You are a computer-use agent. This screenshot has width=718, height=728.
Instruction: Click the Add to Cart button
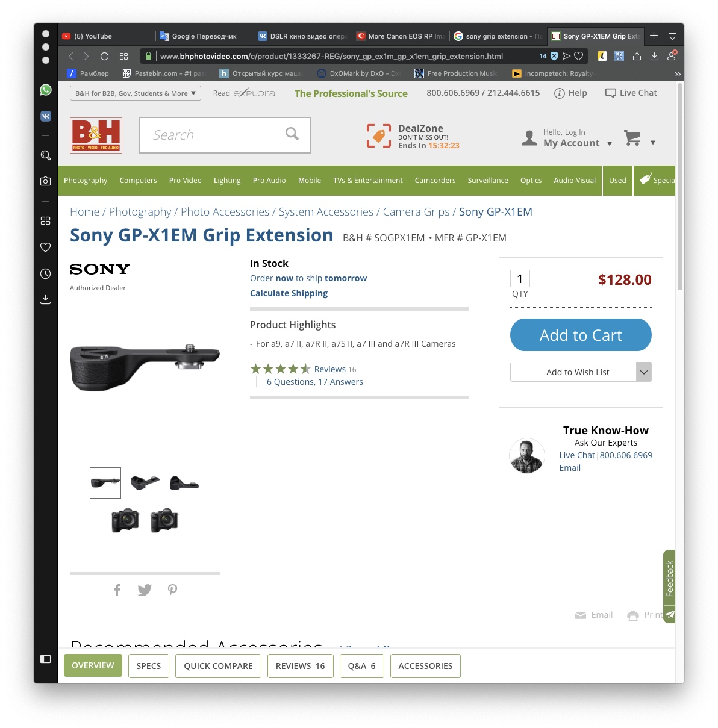tap(581, 335)
